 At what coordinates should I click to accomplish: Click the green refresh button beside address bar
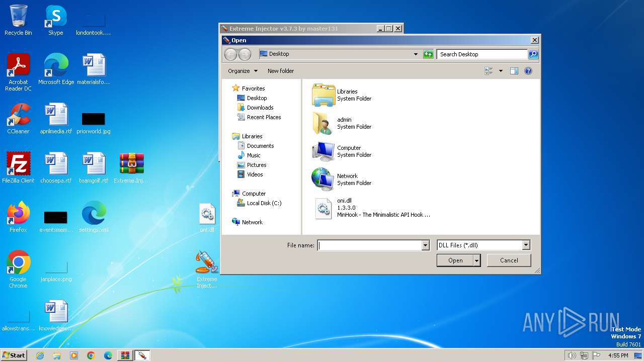coord(428,54)
